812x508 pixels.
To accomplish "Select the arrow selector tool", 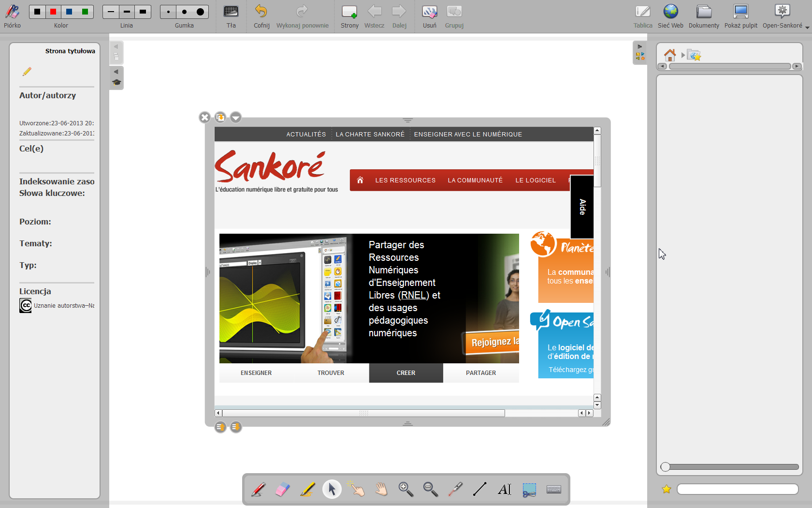I will point(332,490).
